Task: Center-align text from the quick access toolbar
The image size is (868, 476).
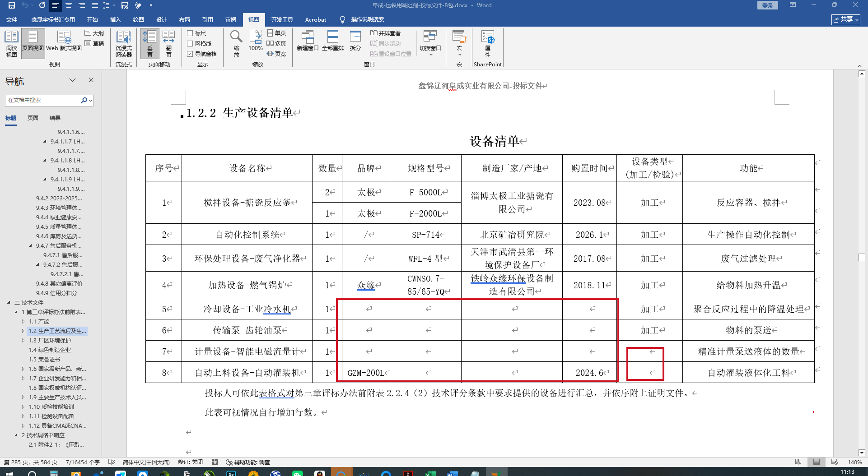Action: point(69,5)
